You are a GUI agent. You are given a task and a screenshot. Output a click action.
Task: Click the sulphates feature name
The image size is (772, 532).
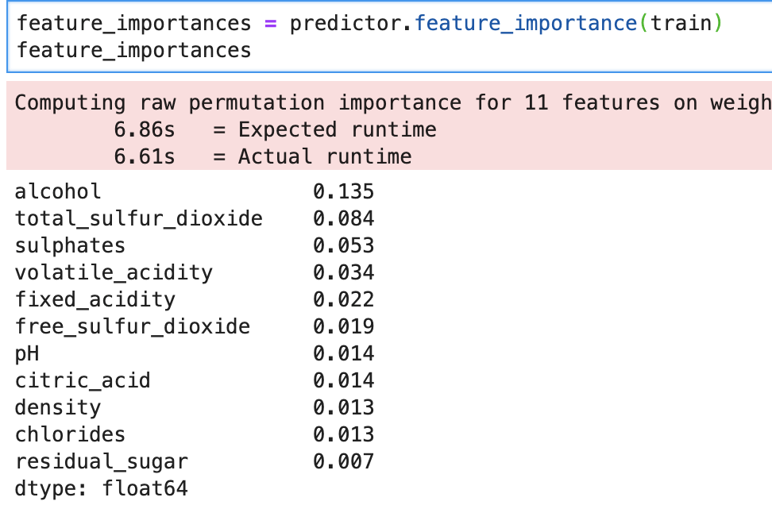[x=70, y=245]
